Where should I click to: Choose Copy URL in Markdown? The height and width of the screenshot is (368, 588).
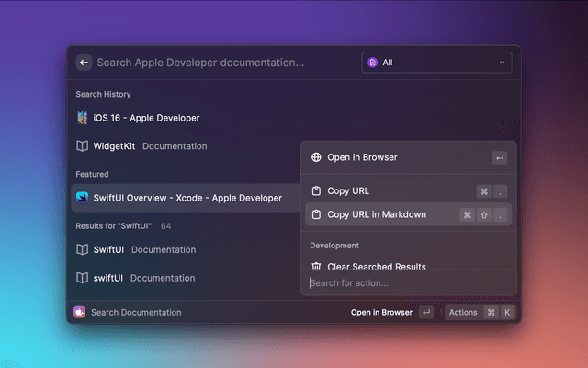pyautogui.click(x=377, y=214)
